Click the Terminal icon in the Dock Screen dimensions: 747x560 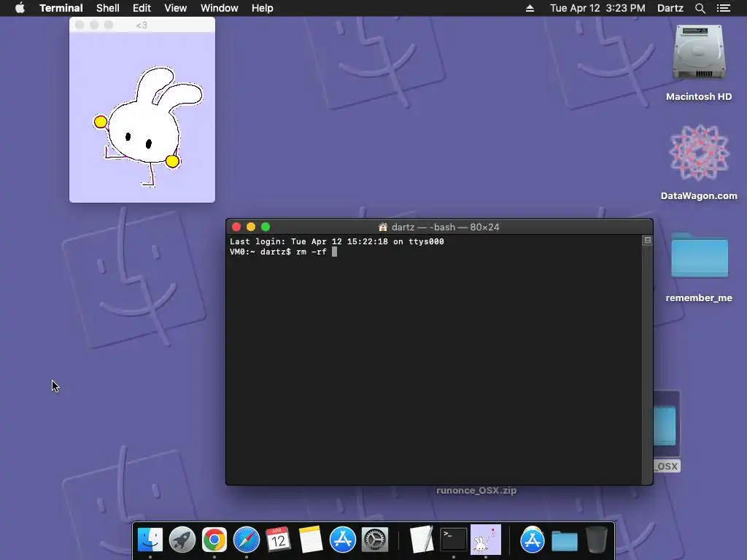[454, 540]
